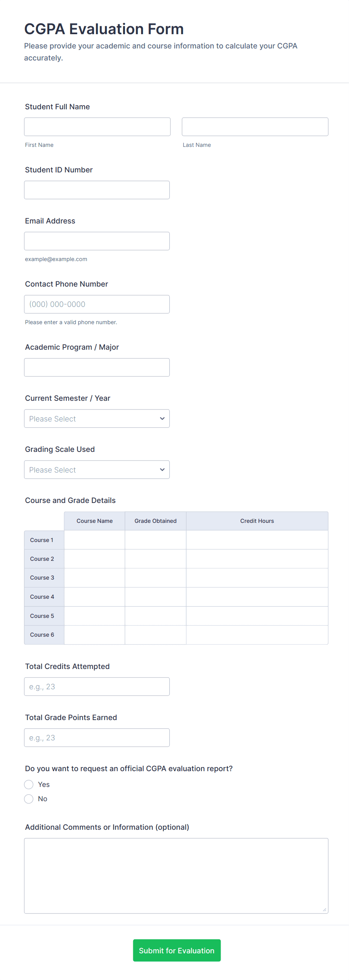349x980 pixels.
Task: Select Course 6 Course Name cell
Action: pyautogui.click(x=95, y=634)
